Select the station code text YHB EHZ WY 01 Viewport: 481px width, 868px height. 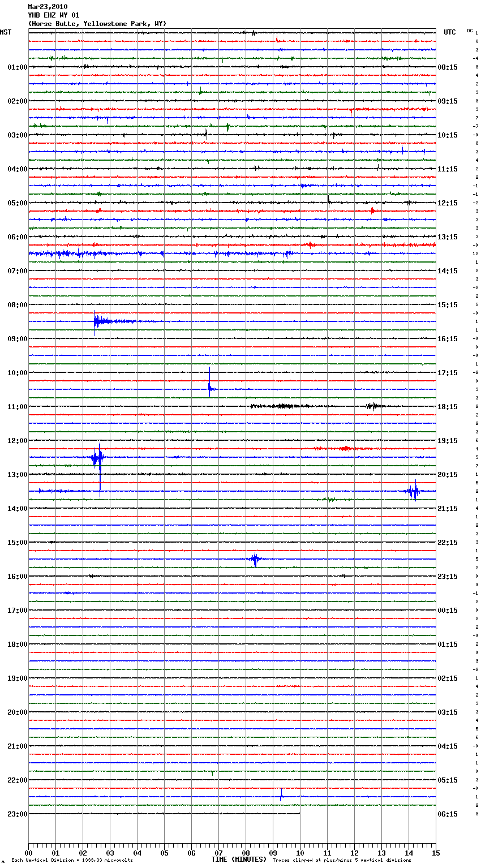coord(54,15)
